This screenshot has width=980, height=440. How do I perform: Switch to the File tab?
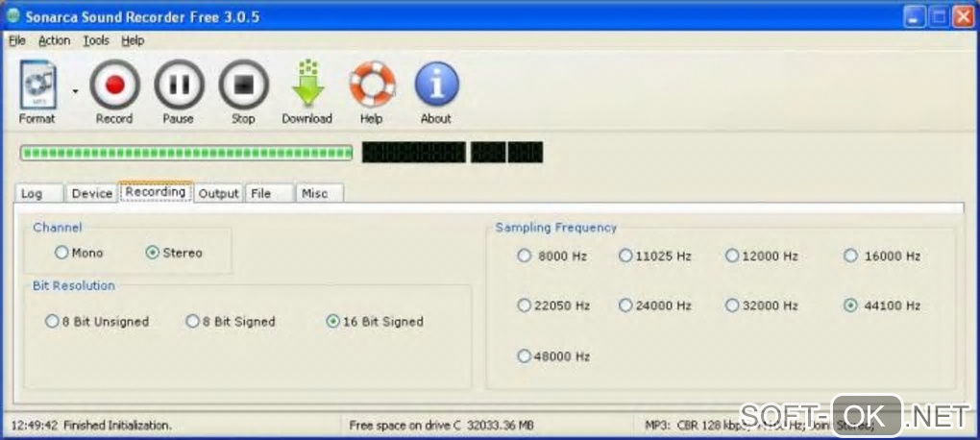tap(269, 194)
